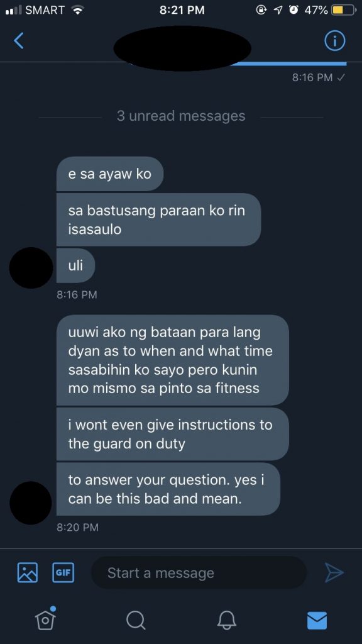362x644 pixels.
Task: Send the message with paper-plane icon
Action: coord(334,572)
